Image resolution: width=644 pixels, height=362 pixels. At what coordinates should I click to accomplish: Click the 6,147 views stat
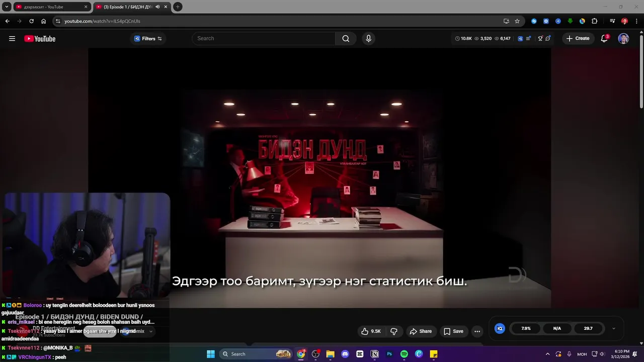coord(503,38)
